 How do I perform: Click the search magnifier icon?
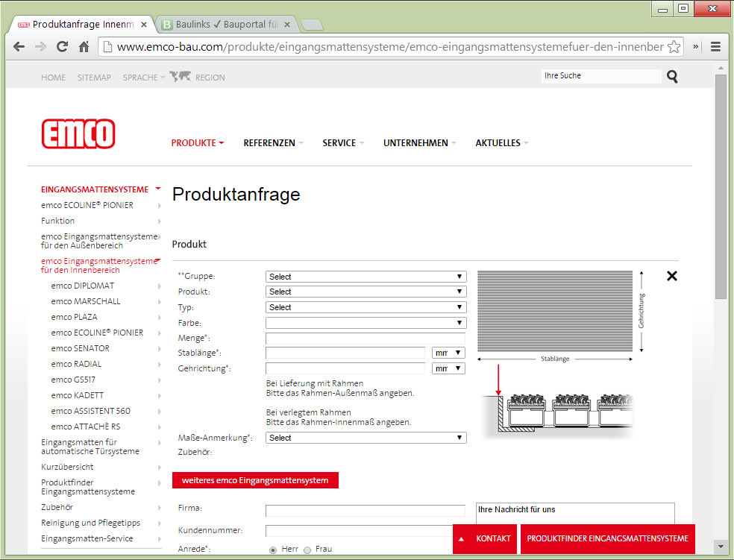coord(672,76)
